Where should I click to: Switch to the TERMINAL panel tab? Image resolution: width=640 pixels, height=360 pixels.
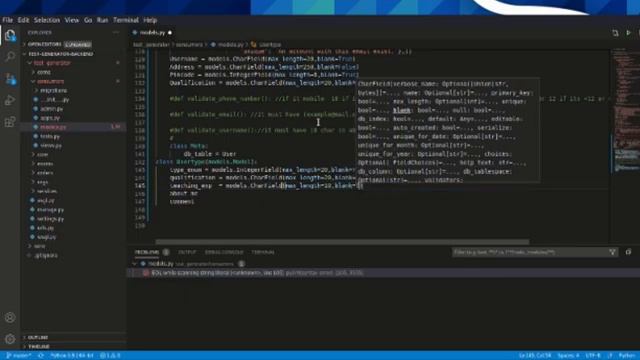coord(263,252)
